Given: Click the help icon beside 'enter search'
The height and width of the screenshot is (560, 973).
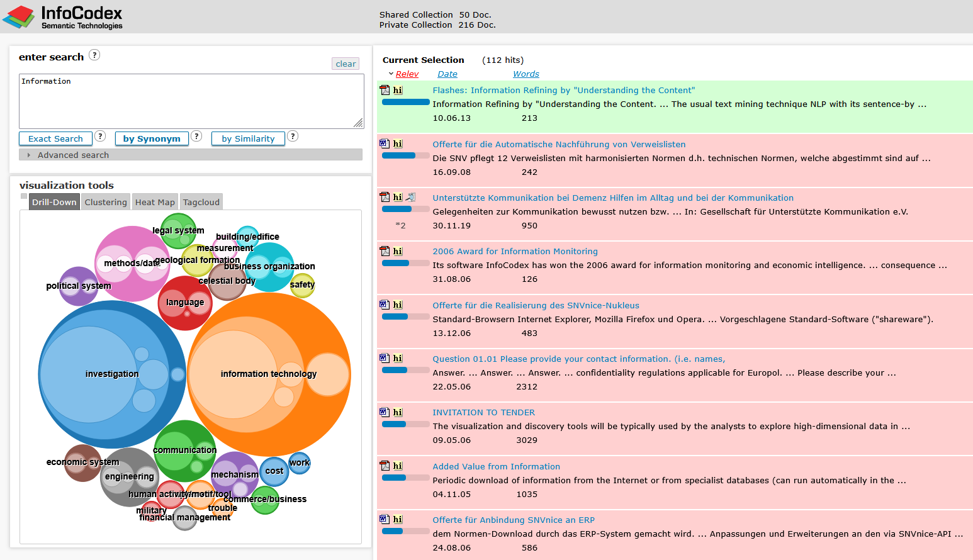Looking at the screenshot, I should (x=94, y=55).
